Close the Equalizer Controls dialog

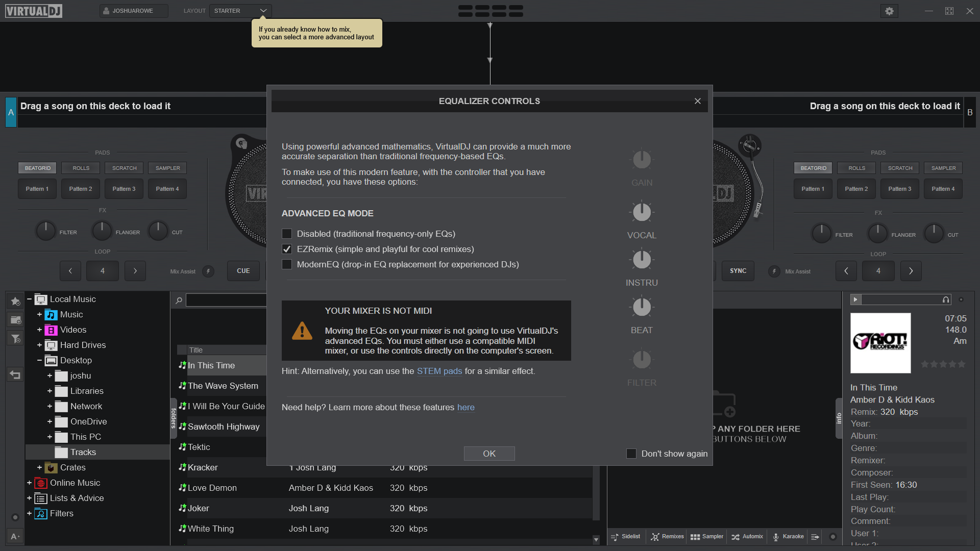(697, 101)
